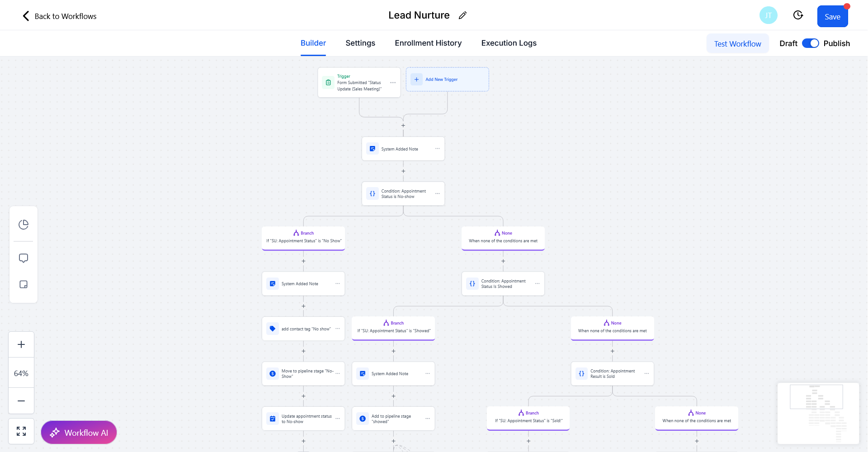Zoom in the canvas with plus button
The height and width of the screenshot is (452, 868).
coord(21,344)
